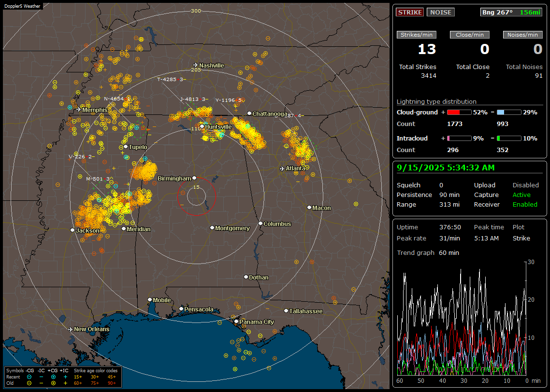The height and width of the screenshot is (392, 550).
Task: Click the Nashville airport plane icon
Action: tap(195, 65)
